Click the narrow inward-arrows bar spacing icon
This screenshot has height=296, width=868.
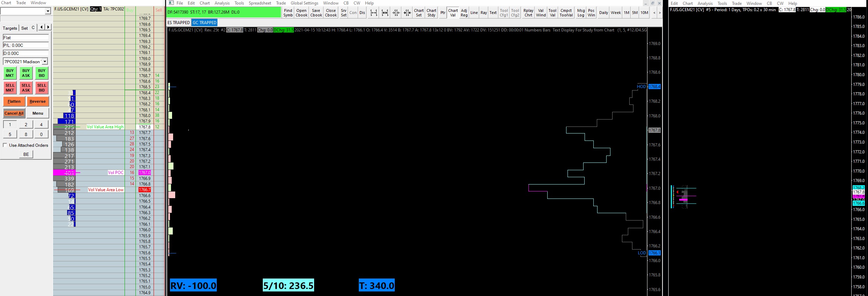407,13
